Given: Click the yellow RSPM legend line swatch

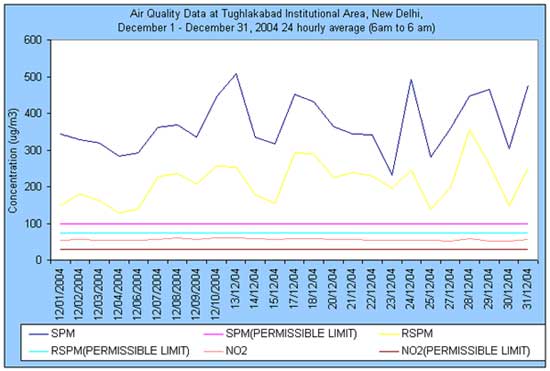Looking at the screenshot, I should (x=389, y=333).
